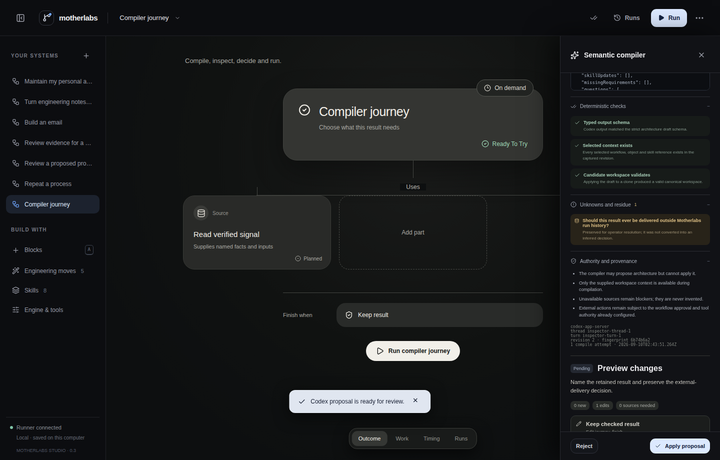Click the 'Ready To Try' status
Screen dimensions: 720x460
504,144
